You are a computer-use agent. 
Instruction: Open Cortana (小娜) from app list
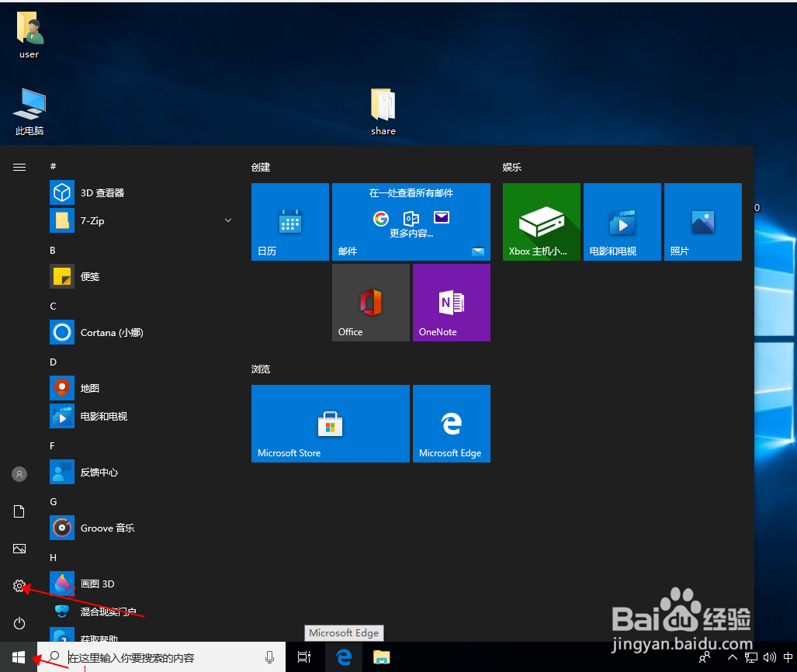click(140, 332)
